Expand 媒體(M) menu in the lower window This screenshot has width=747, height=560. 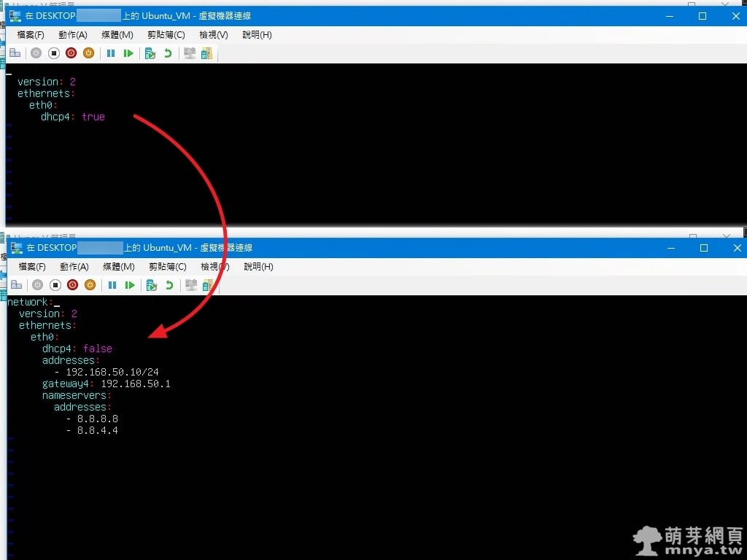(x=118, y=267)
